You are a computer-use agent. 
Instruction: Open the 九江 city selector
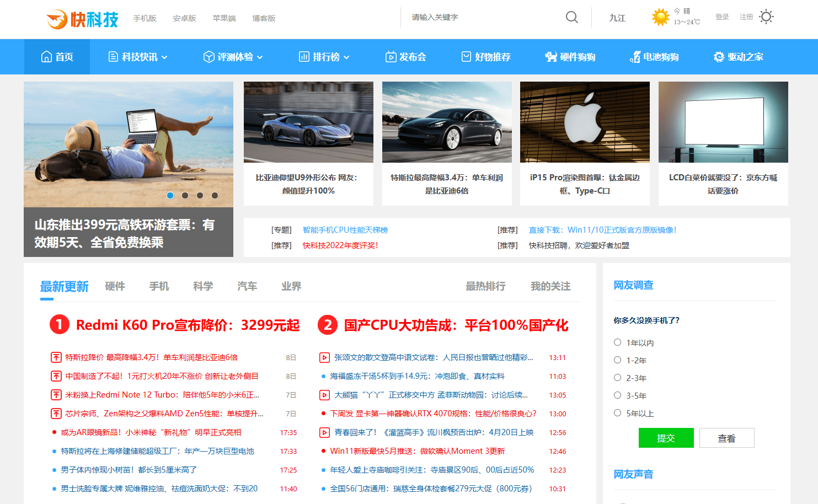[x=617, y=18]
